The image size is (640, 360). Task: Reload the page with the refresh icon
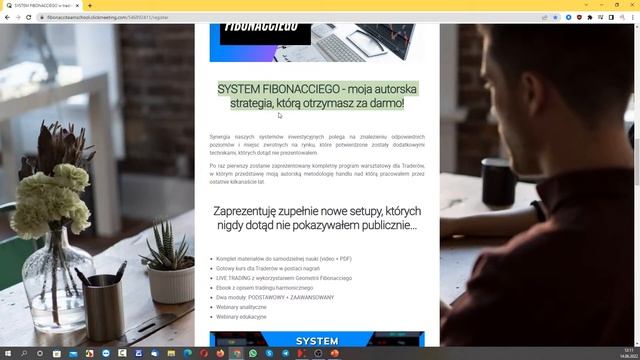(x=29, y=18)
